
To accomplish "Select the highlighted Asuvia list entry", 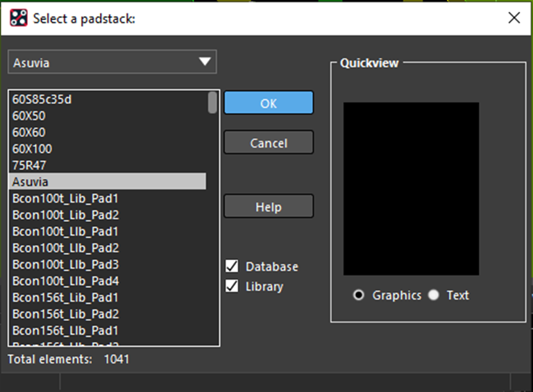I will click(108, 181).
